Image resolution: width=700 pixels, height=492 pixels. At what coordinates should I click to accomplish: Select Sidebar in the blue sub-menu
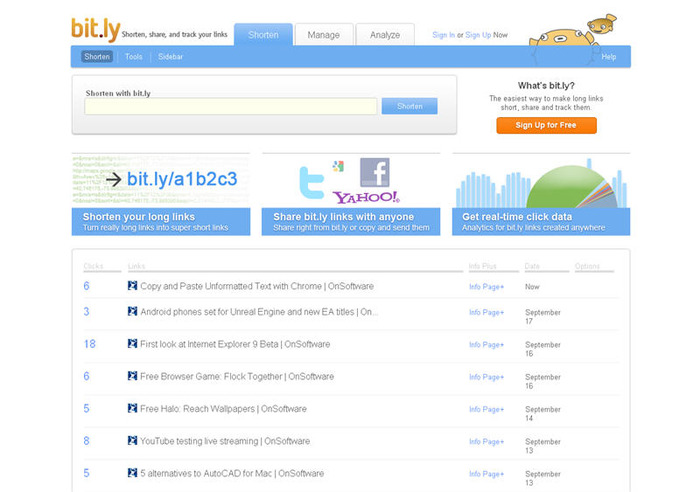[171, 57]
